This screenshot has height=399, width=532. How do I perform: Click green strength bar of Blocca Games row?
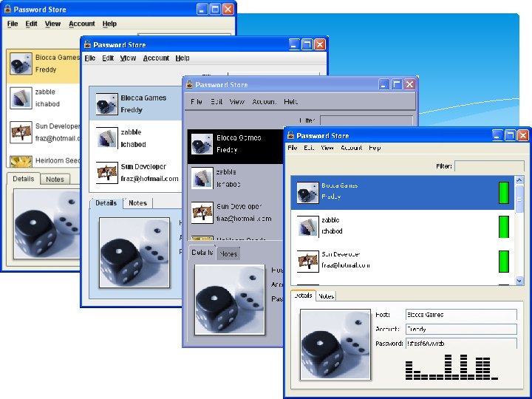pos(504,193)
